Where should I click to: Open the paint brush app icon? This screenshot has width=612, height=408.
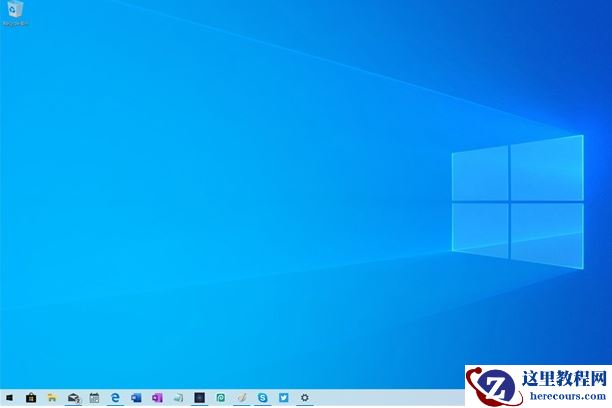pyautogui.click(x=242, y=398)
